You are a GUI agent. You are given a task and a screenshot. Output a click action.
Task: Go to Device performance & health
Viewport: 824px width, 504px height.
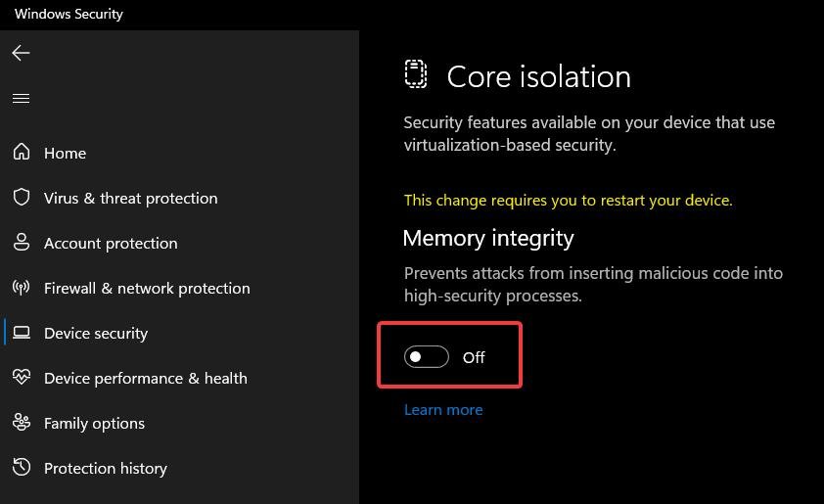pyautogui.click(x=146, y=379)
